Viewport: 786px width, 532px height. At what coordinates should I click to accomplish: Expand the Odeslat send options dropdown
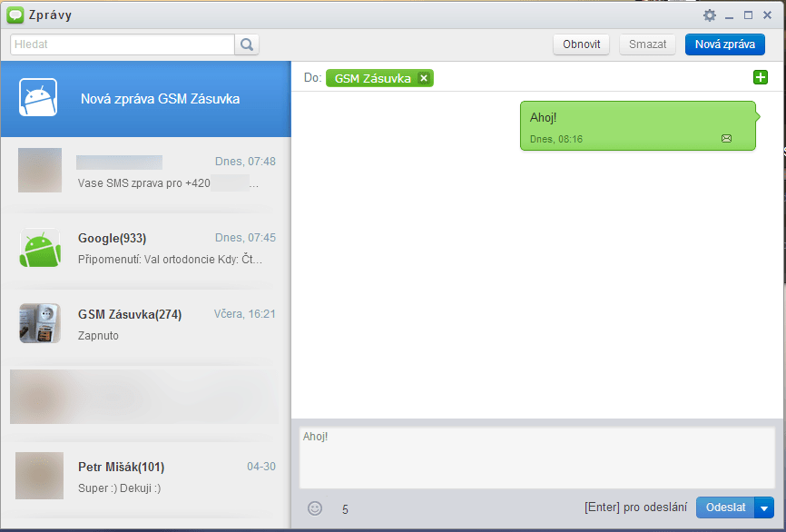764,508
